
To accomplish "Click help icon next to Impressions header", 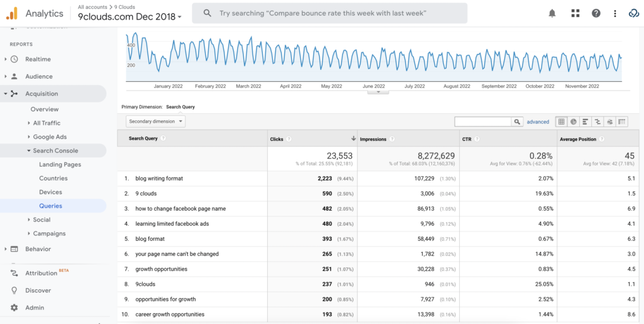I will pos(392,139).
